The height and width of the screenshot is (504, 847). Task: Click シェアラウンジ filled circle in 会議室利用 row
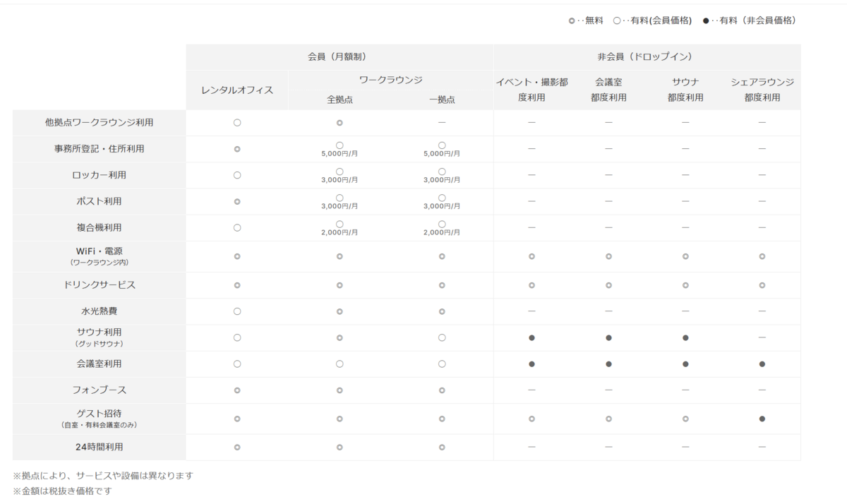point(762,364)
